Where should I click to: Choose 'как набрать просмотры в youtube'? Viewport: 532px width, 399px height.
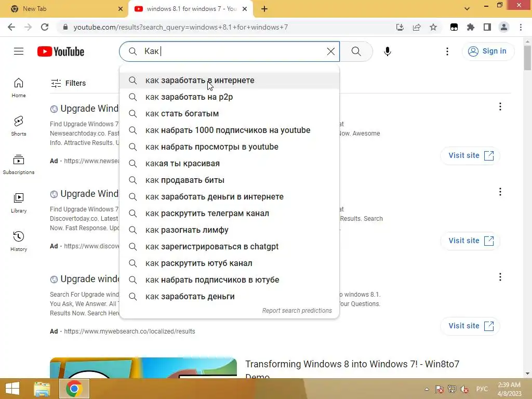click(x=229, y=147)
